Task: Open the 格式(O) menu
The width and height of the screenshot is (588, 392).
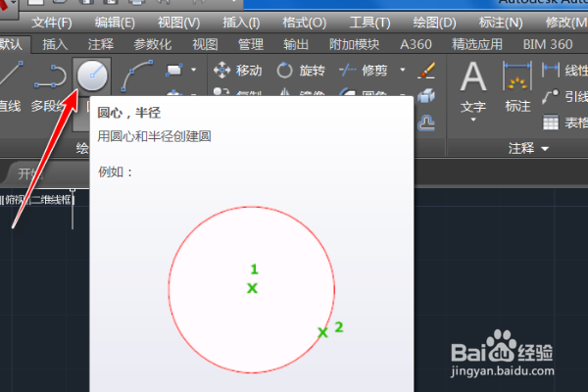Action: 305,23
